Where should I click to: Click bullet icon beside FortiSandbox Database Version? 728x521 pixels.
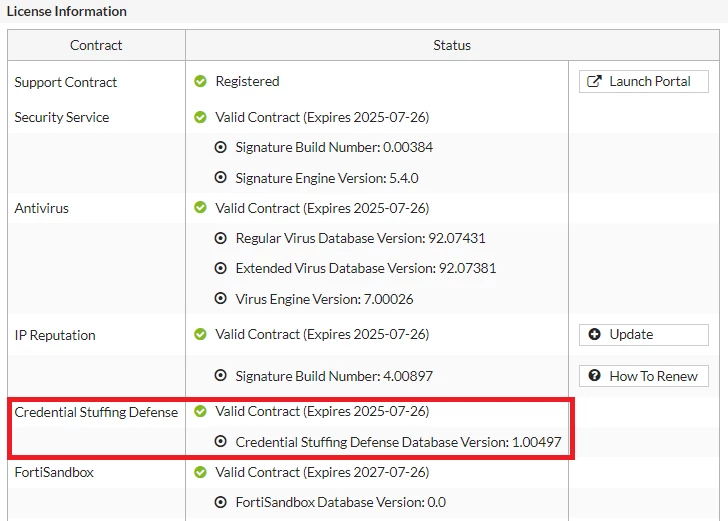coord(221,502)
